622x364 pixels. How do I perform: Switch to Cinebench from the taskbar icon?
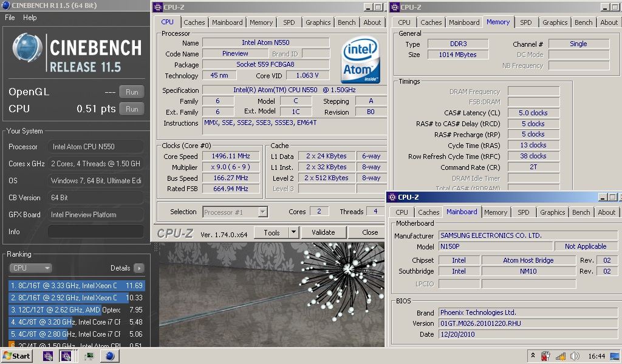click(x=110, y=356)
